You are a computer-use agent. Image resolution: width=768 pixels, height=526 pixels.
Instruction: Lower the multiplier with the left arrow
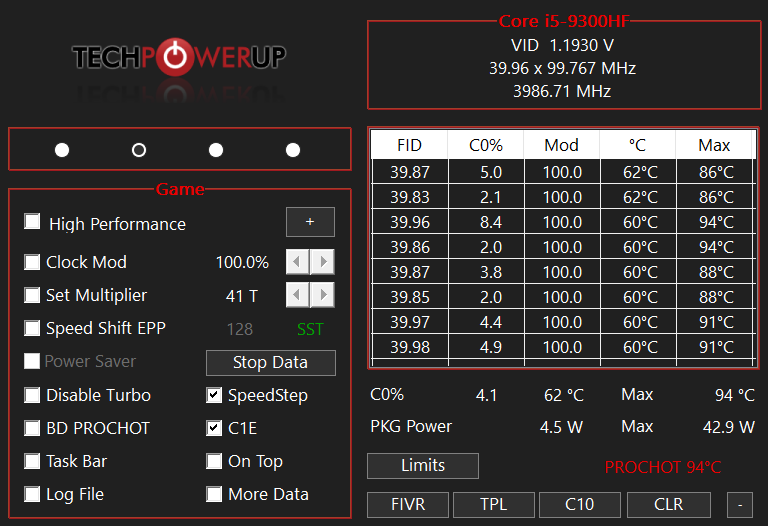click(297, 295)
